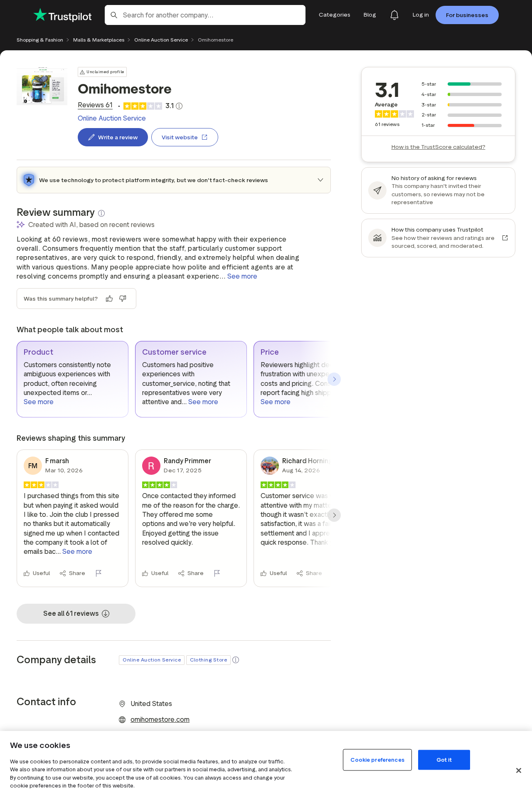Share Randy Primmer's review
The image size is (532, 790).
tap(191, 573)
